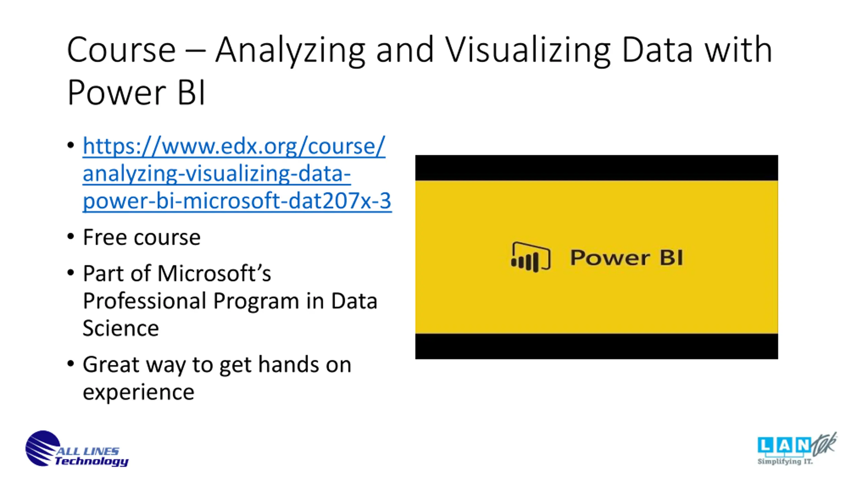Click the Power BI bar chart logo icon
The image size is (868, 488).
(x=531, y=257)
